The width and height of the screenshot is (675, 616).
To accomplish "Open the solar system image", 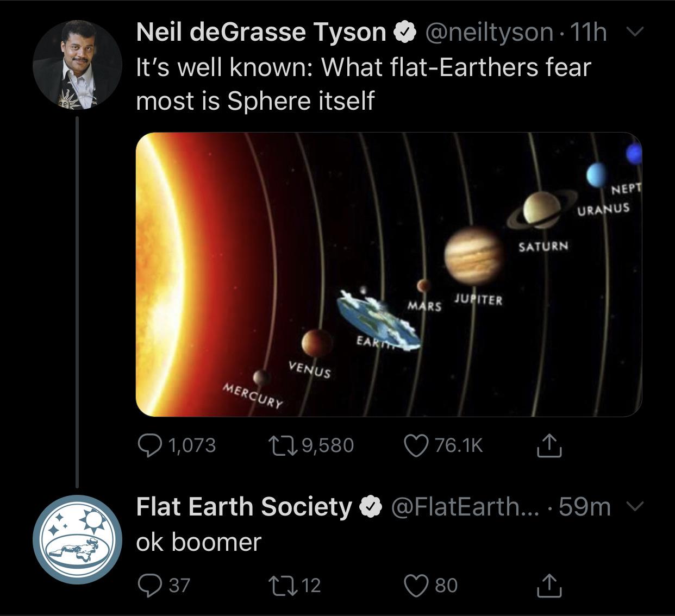I will 389,274.
